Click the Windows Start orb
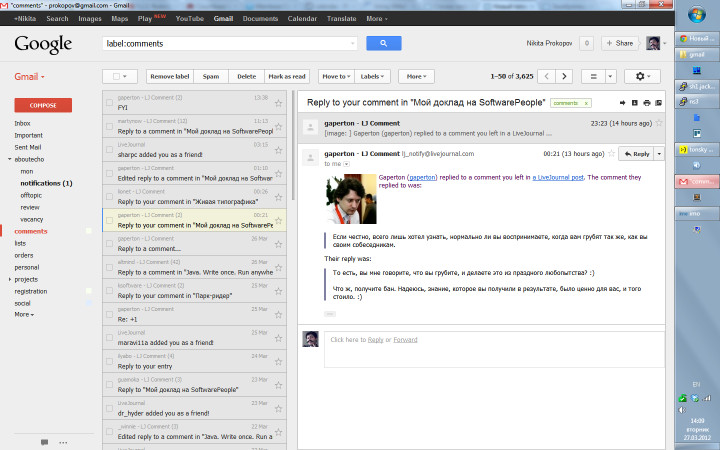Viewport: 720px width, 450px height. [697, 14]
